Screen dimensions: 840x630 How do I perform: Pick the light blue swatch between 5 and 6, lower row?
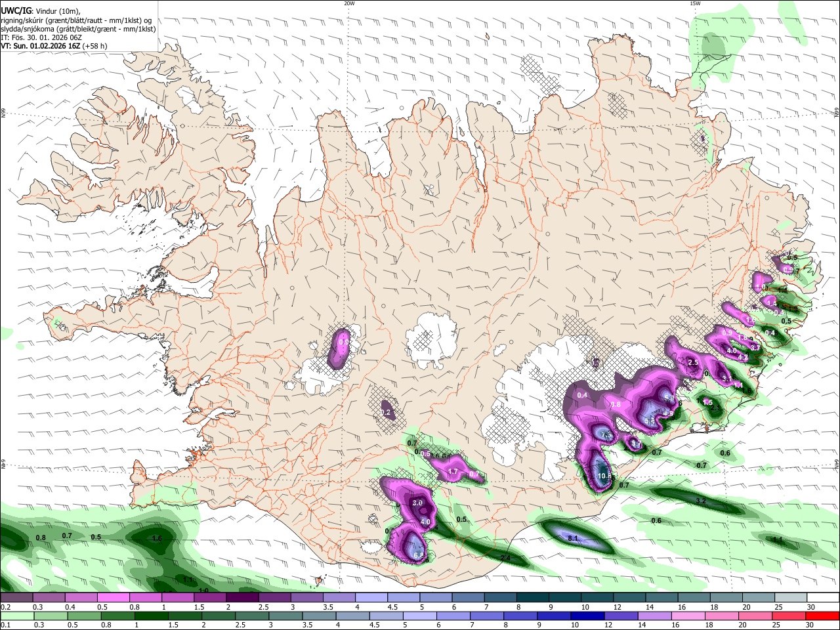click(419, 616)
